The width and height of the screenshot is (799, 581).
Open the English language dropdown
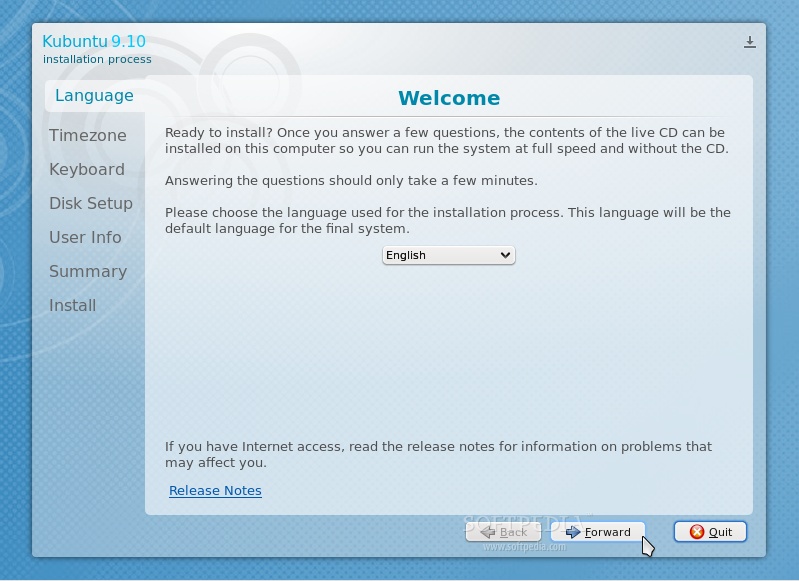(x=448, y=255)
